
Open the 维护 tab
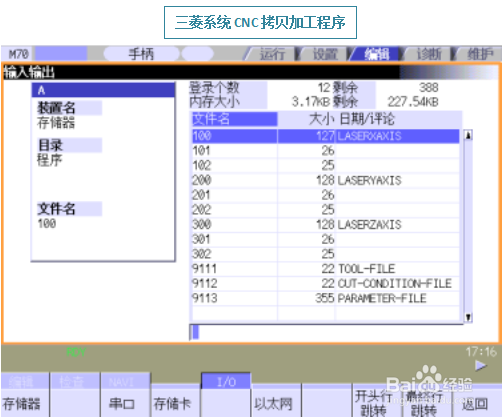[479, 54]
